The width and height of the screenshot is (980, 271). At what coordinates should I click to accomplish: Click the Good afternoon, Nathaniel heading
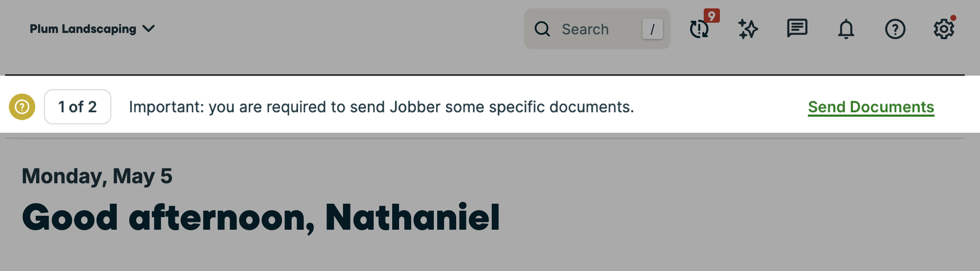pos(261,217)
